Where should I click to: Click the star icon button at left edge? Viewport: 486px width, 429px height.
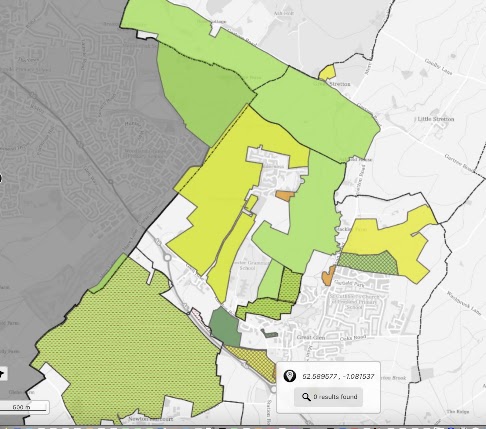pyautogui.click(x=2, y=374)
